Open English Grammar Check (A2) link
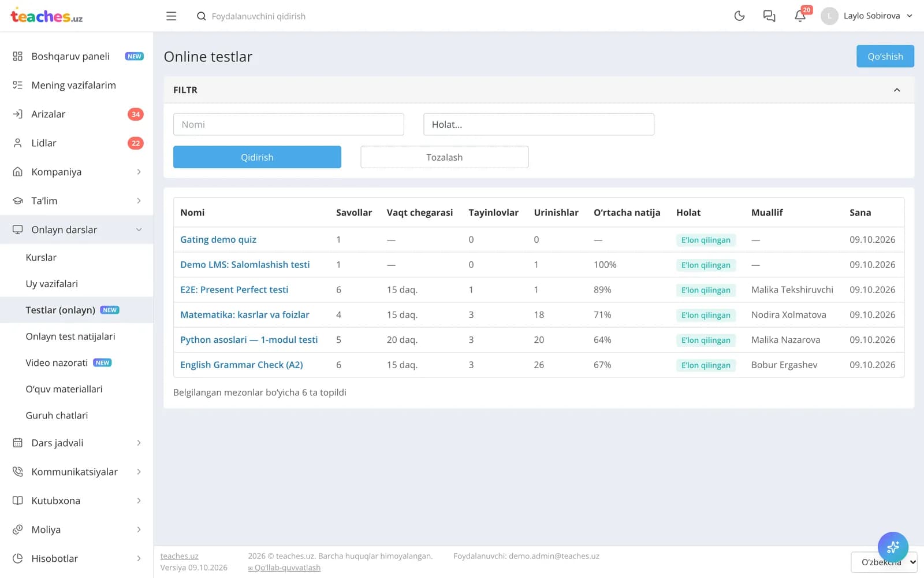The height and width of the screenshot is (578, 924). click(241, 365)
